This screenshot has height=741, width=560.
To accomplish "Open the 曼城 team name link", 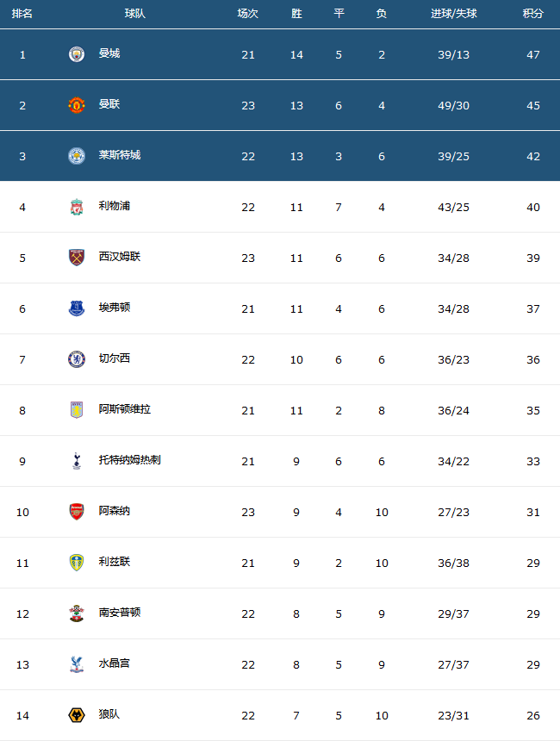I will [x=109, y=53].
